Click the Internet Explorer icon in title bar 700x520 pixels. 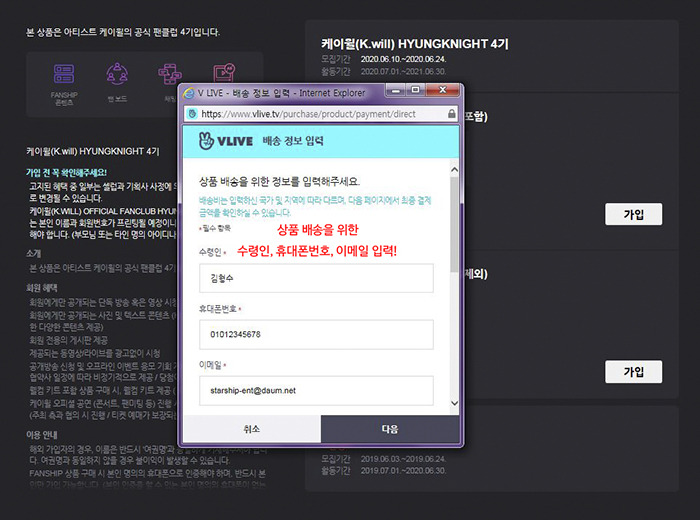point(189,93)
